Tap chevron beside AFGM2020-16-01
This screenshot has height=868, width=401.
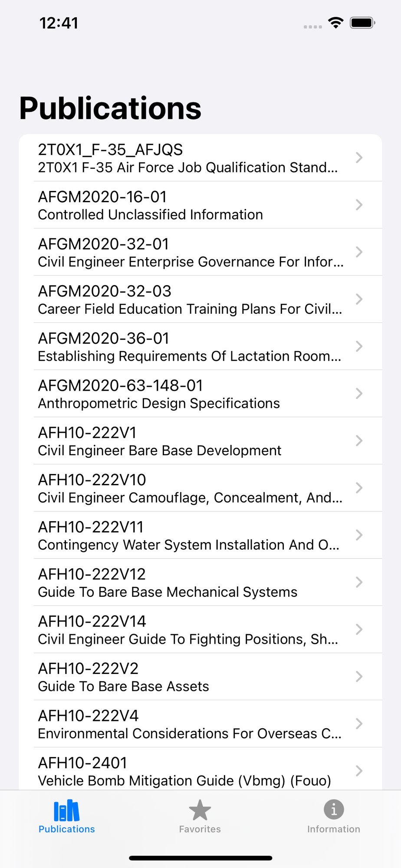(x=359, y=205)
